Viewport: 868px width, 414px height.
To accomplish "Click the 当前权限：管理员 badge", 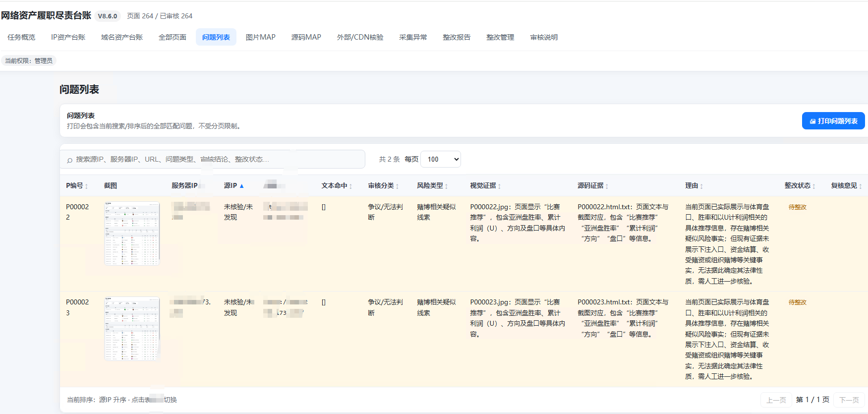I will (x=29, y=60).
